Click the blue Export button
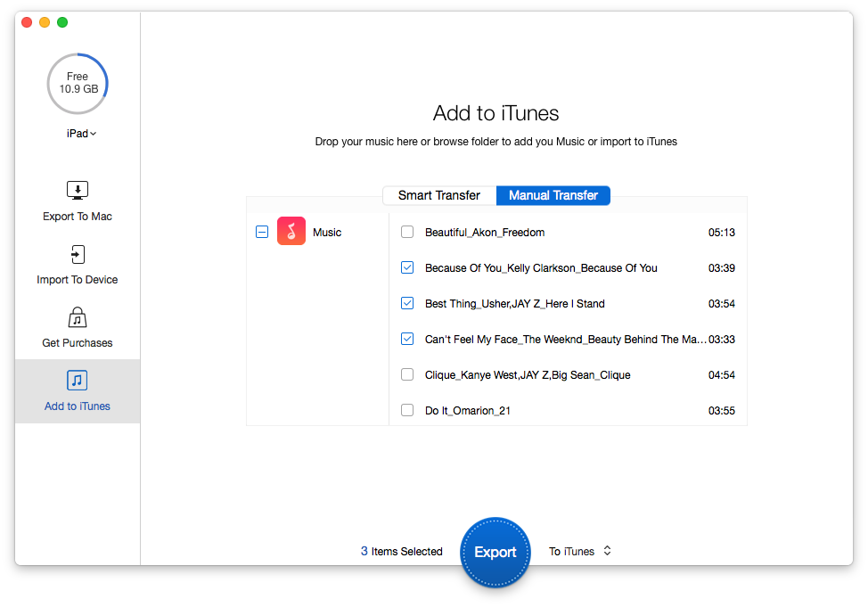This screenshot has width=868, height=607. 495,552
